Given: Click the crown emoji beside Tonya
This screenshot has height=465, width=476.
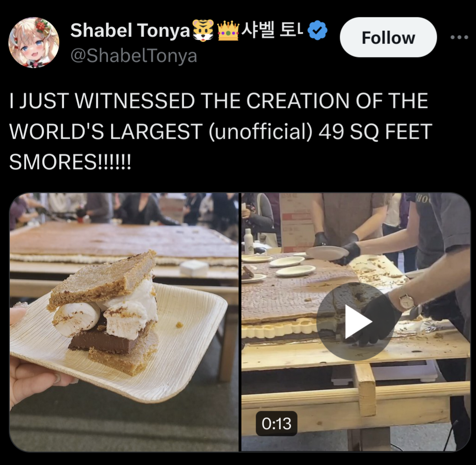Looking at the screenshot, I should [228, 31].
